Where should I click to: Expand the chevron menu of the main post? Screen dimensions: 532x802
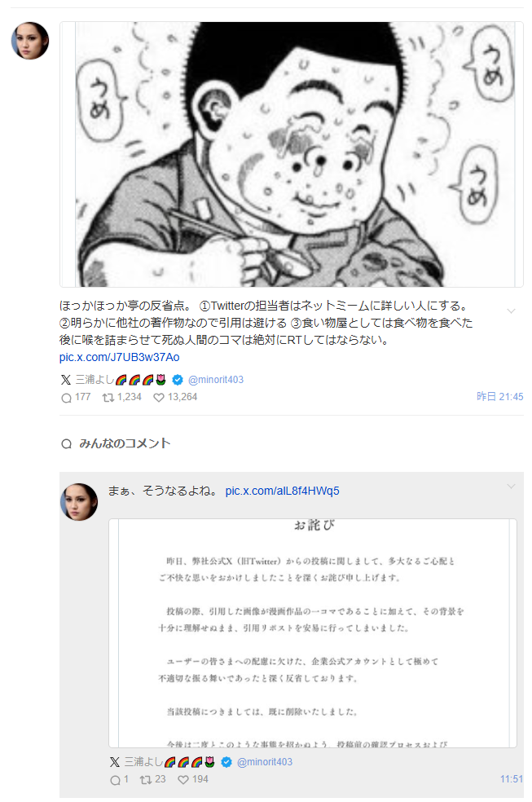pos(511,311)
